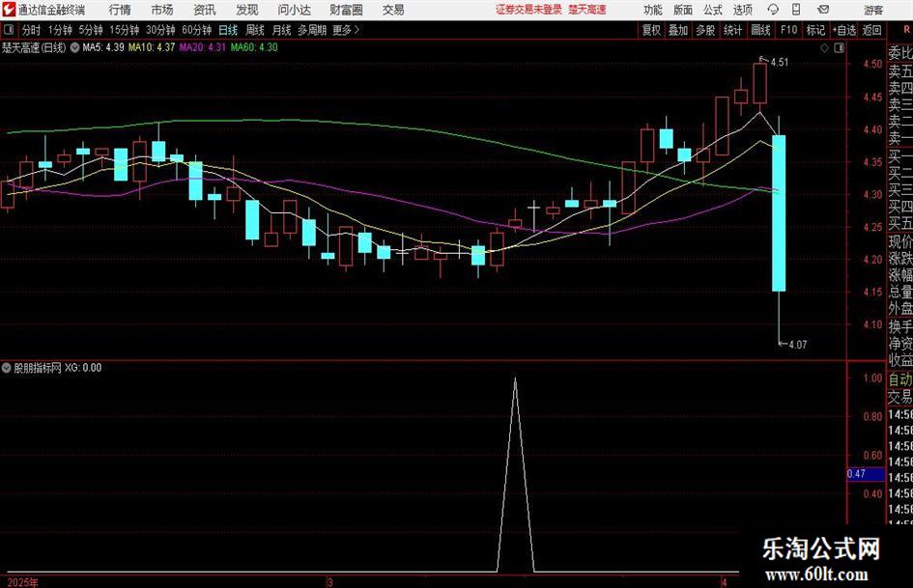The height and width of the screenshot is (588, 913).
Task: Click the 叠加 overlay button
Action: (678, 30)
